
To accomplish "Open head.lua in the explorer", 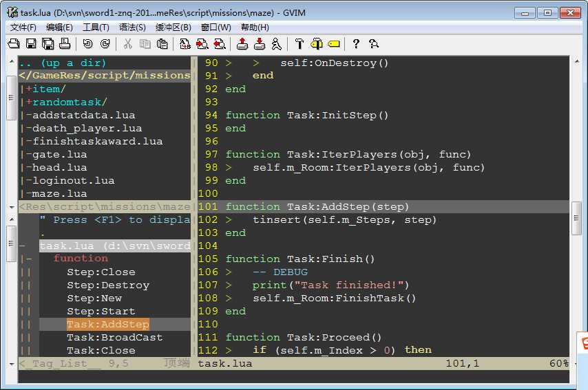I will (x=60, y=167).
